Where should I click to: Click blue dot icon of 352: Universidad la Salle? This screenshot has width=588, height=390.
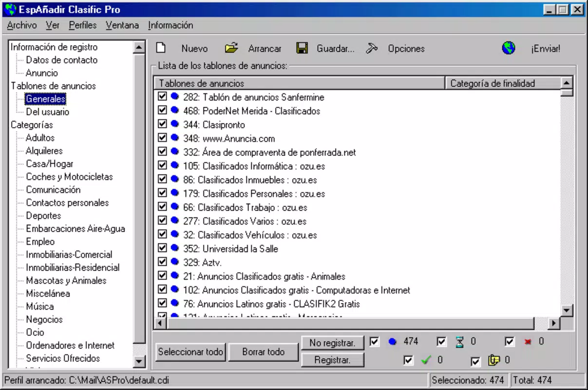pos(175,248)
